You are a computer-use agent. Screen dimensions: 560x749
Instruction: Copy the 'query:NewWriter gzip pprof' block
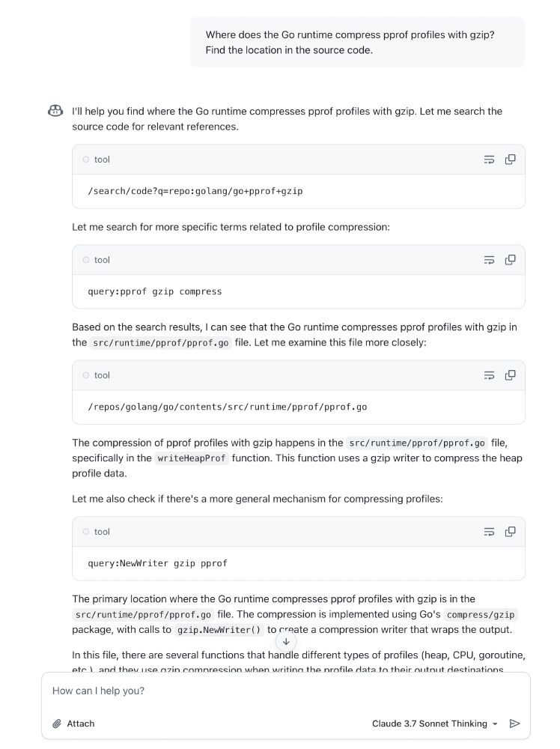tap(510, 532)
